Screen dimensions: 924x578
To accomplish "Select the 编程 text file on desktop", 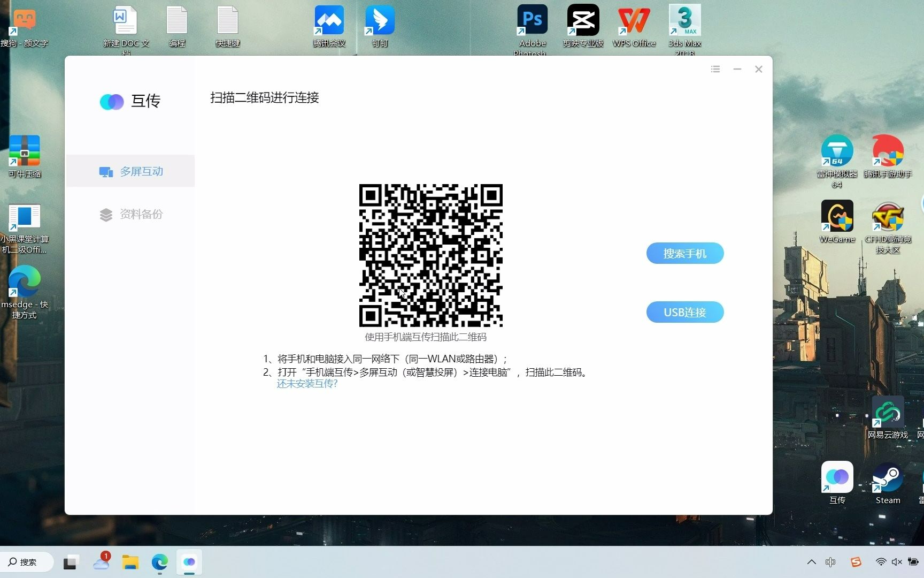I will coord(176,27).
